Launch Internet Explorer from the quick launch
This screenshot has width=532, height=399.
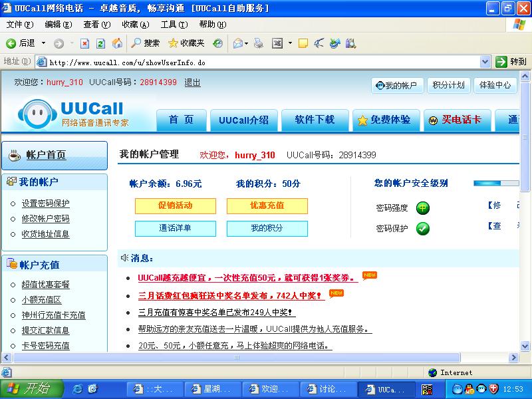click(77, 389)
